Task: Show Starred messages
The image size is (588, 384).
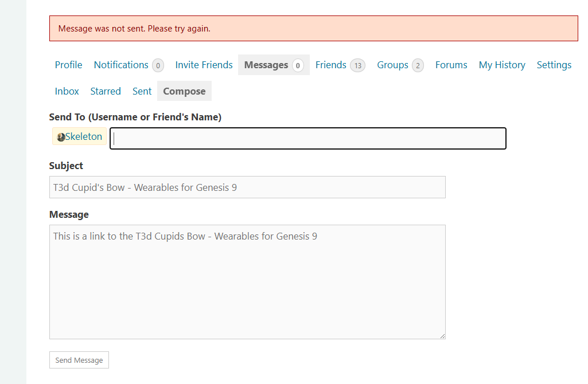Action: 106,91
